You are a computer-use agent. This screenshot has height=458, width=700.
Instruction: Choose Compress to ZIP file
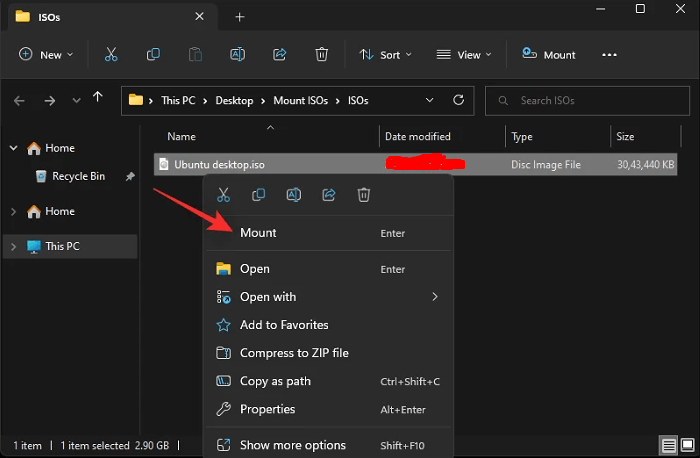329,353
